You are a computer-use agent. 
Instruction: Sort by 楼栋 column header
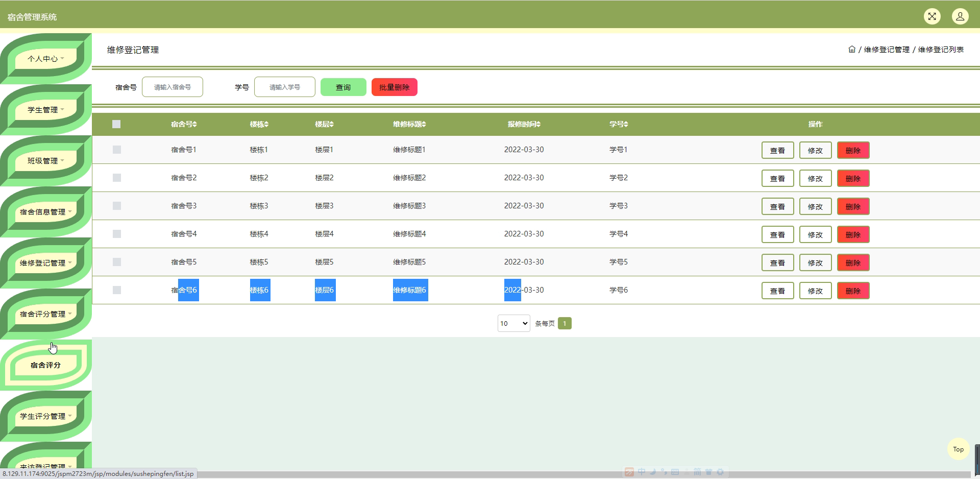tap(259, 124)
